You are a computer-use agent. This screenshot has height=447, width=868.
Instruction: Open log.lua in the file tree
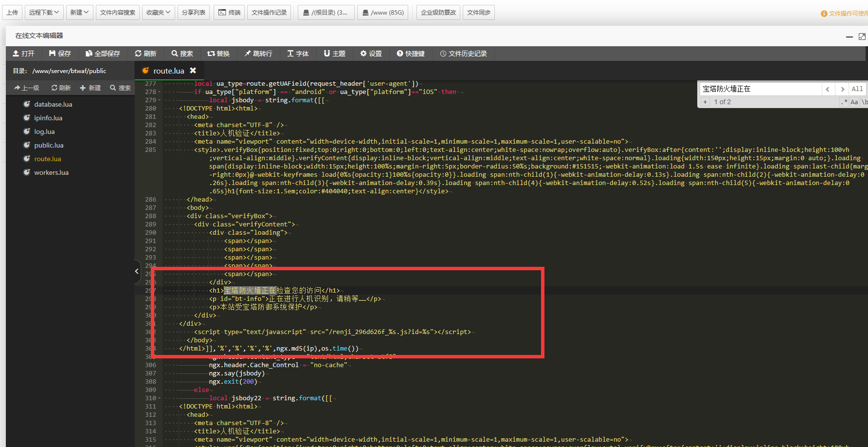click(x=44, y=131)
